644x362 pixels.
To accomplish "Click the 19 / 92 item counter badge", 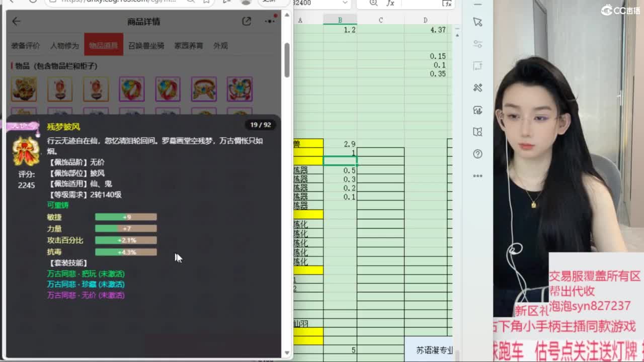I will (x=261, y=125).
